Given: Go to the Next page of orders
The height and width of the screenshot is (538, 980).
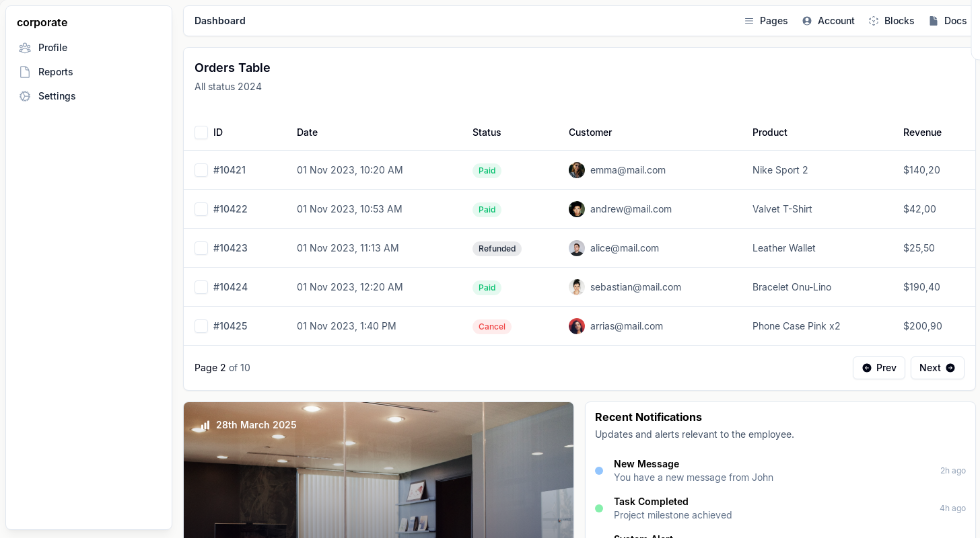Looking at the screenshot, I should [x=937, y=368].
